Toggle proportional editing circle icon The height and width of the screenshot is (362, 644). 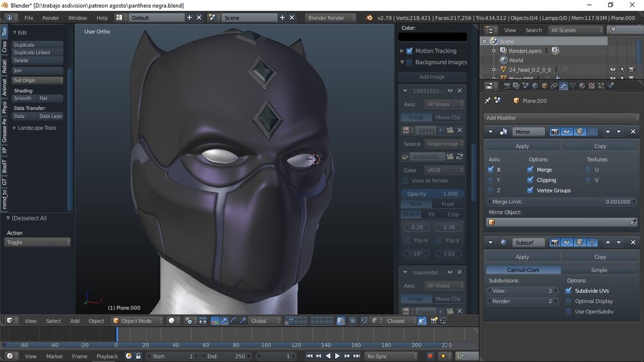[x=352, y=321]
